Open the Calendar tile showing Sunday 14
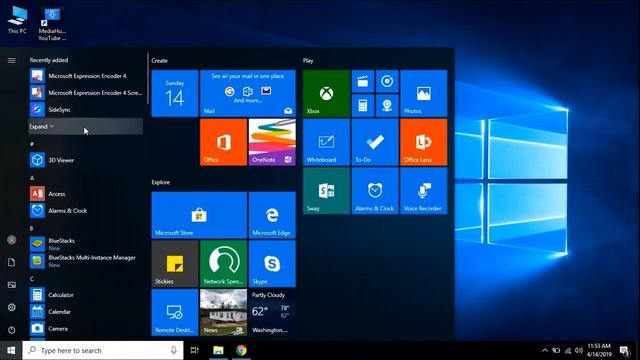Viewport: 640px width, 360px height. 175,93
